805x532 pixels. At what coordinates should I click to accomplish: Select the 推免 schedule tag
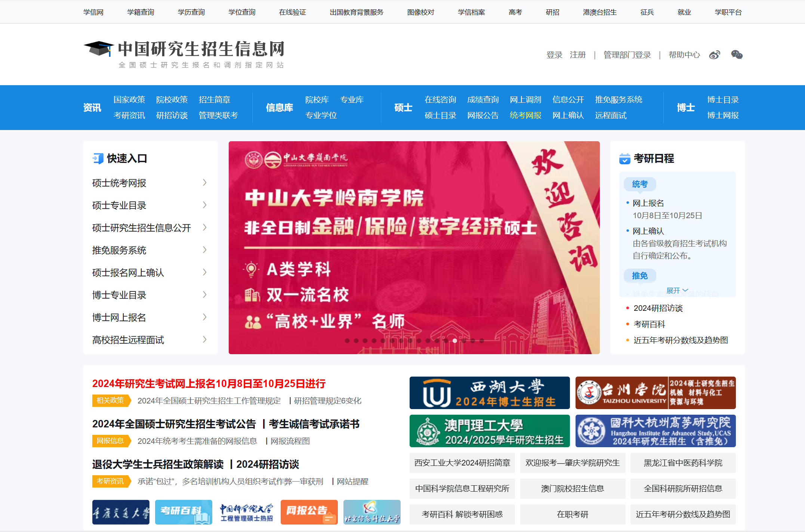(x=640, y=276)
